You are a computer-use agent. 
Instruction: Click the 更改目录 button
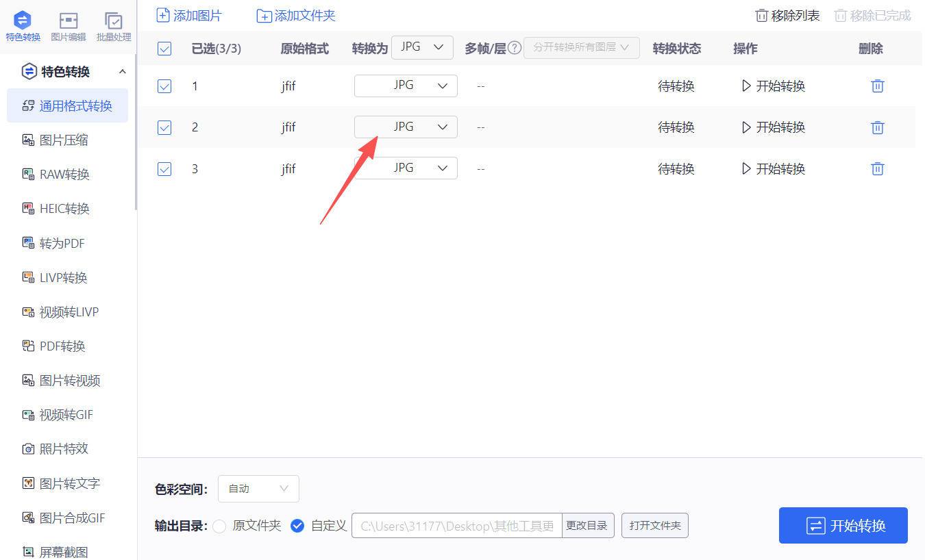click(587, 526)
